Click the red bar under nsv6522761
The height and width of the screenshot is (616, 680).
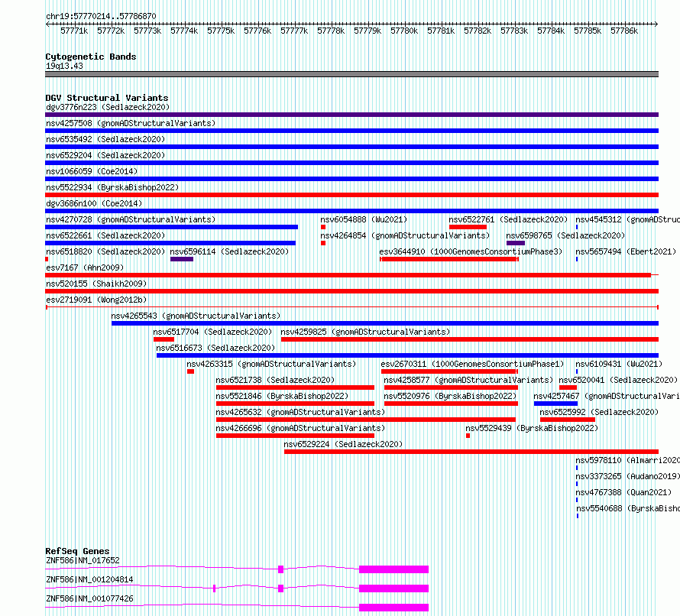[x=468, y=227]
